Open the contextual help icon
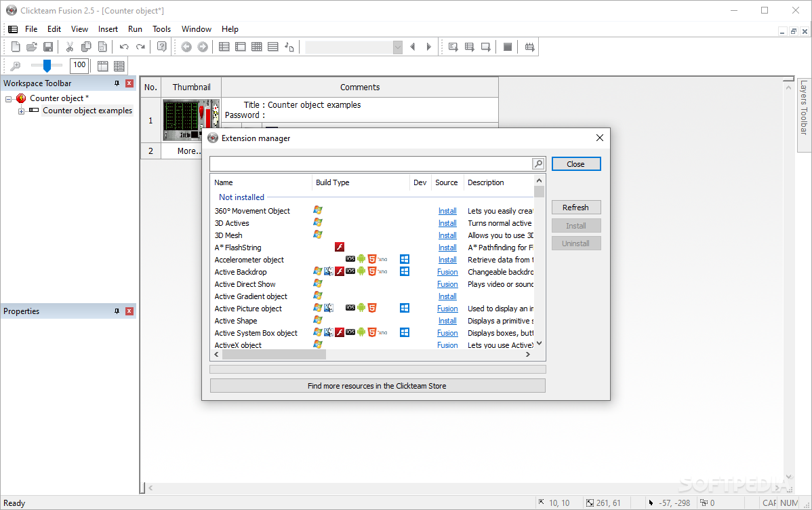 click(x=162, y=47)
